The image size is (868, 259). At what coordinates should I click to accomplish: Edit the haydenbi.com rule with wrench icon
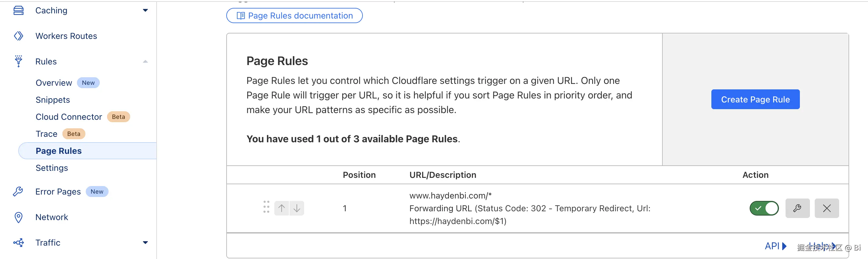click(797, 208)
